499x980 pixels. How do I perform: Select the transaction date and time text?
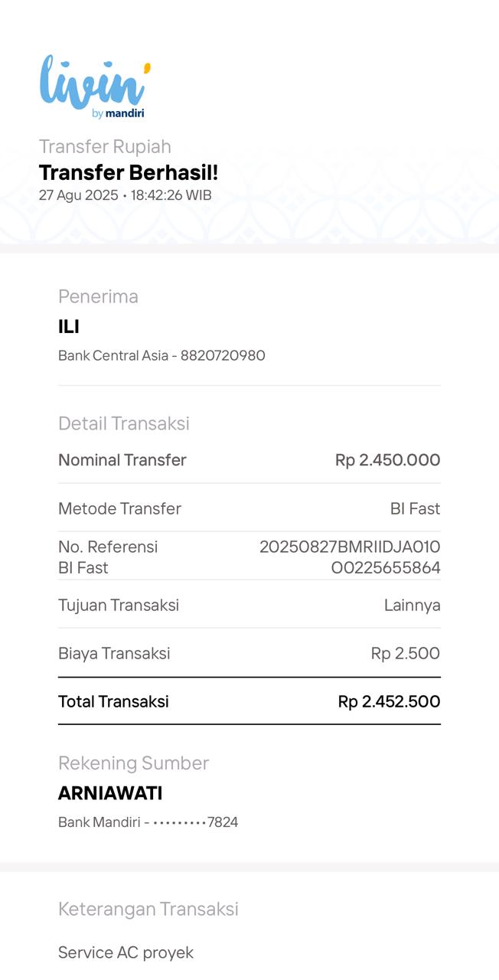(x=125, y=195)
